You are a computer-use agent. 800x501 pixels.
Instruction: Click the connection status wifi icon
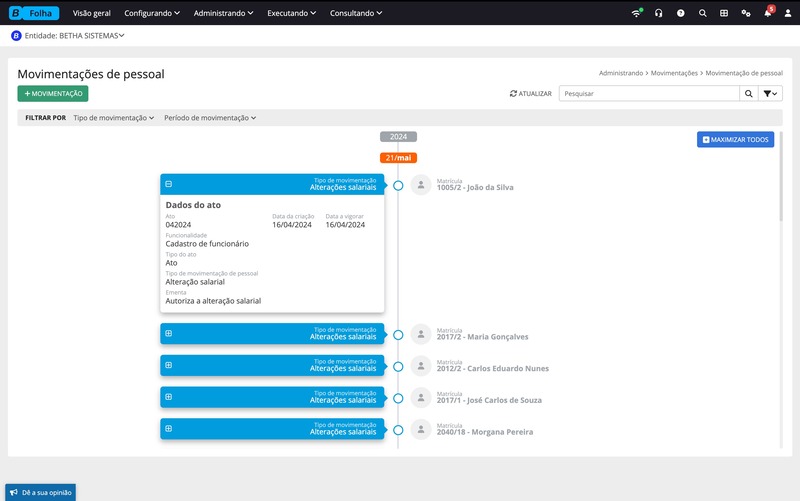pyautogui.click(x=637, y=13)
